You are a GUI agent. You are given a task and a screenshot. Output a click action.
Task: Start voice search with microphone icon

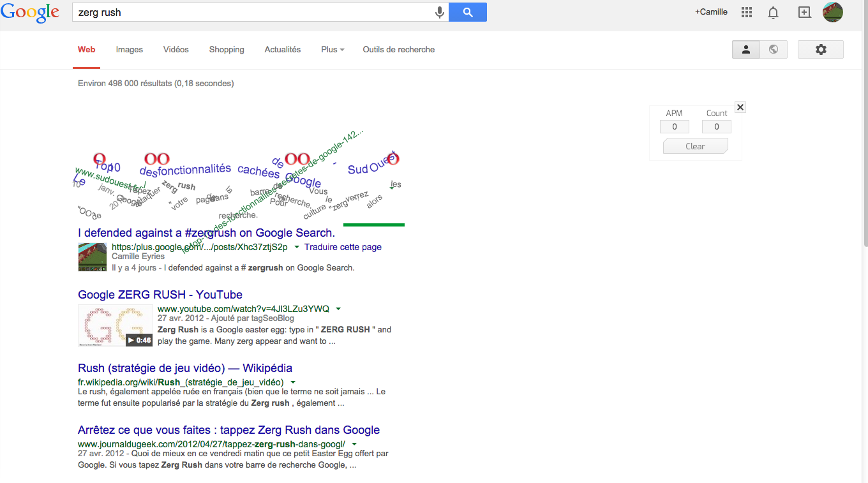439,12
